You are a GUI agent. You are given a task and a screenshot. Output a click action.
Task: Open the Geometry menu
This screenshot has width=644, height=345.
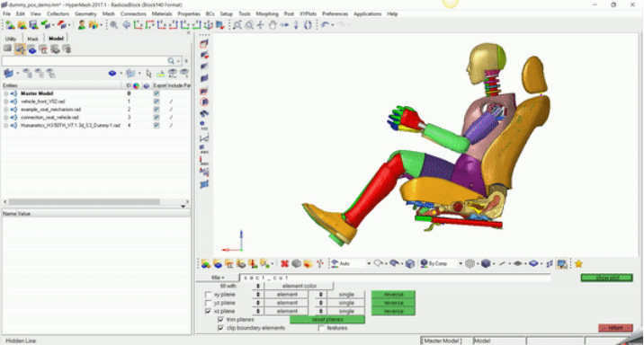click(x=85, y=14)
